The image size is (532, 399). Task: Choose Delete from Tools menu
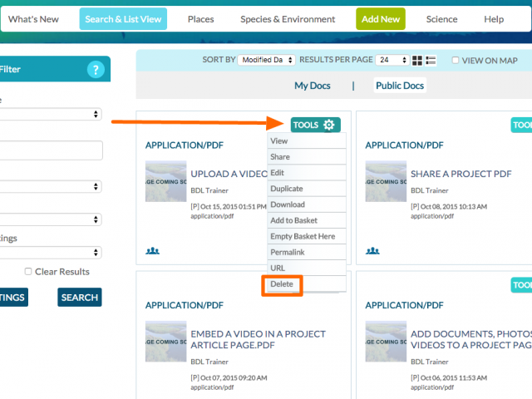307,284
